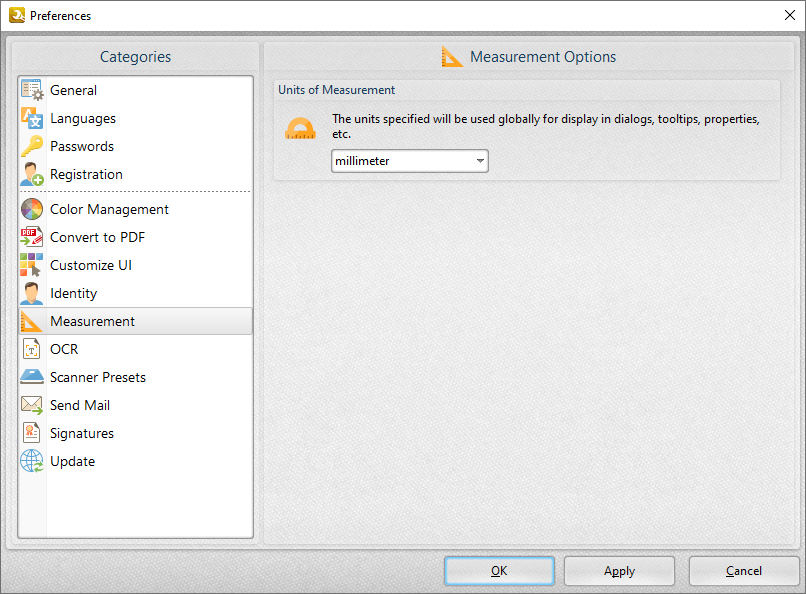Open the millimeter units dropdown
The image size is (806, 594).
click(405, 160)
